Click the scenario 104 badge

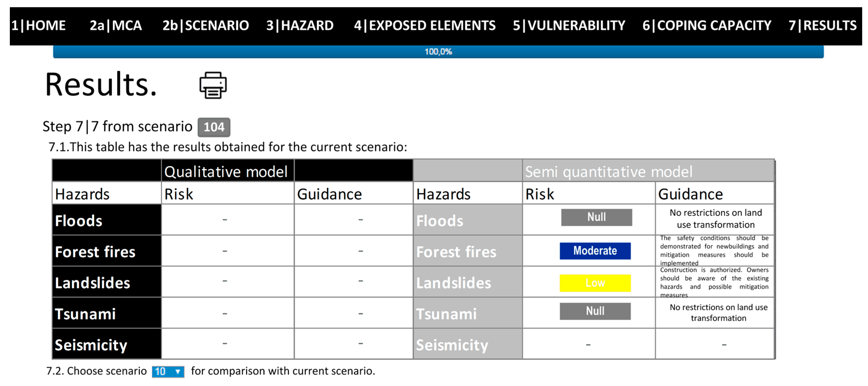[214, 127]
